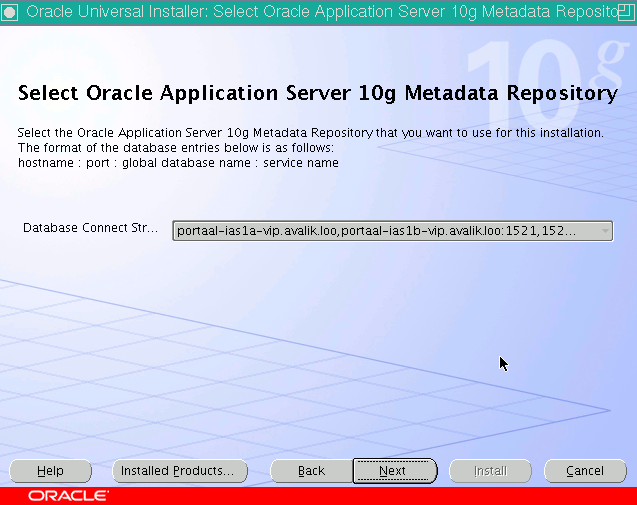Image resolution: width=637 pixels, height=505 pixels.
Task: Click the line 'Select the Oracle Application Server 10g Metadata Repository that you want'
Action: 235,133
